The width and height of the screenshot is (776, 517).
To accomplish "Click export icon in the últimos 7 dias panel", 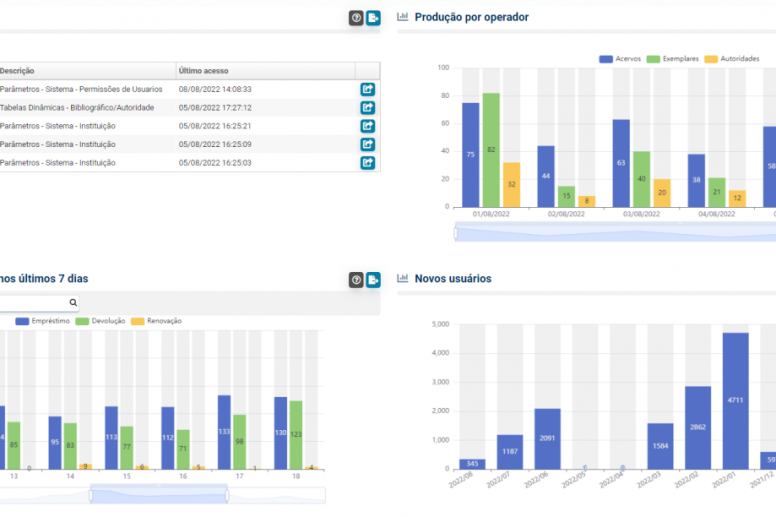I will click(373, 280).
